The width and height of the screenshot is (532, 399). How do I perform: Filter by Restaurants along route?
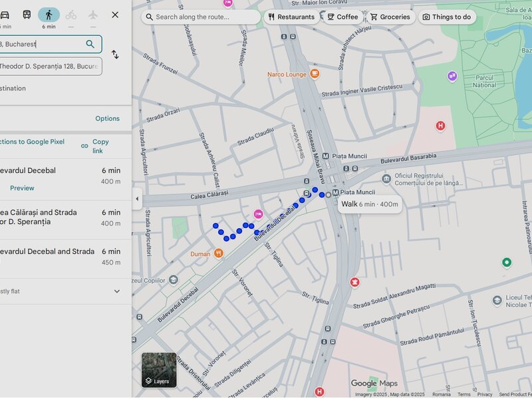[x=291, y=17]
